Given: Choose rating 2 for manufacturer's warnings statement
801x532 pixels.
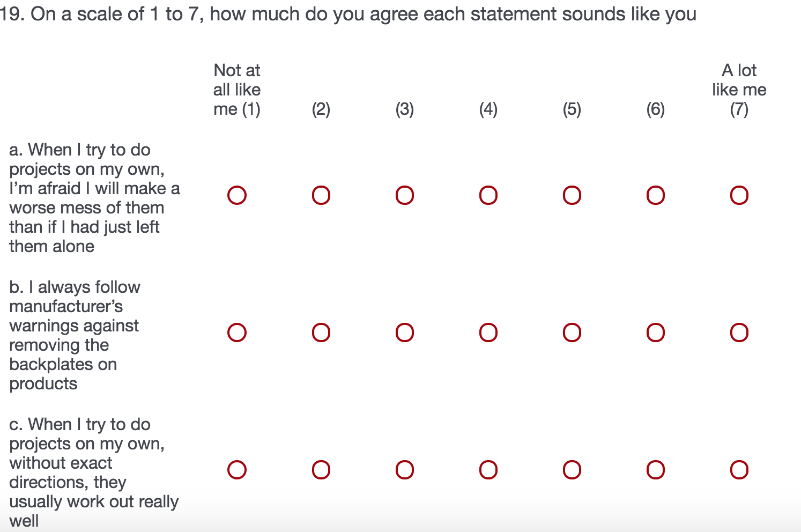Looking at the screenshot, I should tap(321, 332).
